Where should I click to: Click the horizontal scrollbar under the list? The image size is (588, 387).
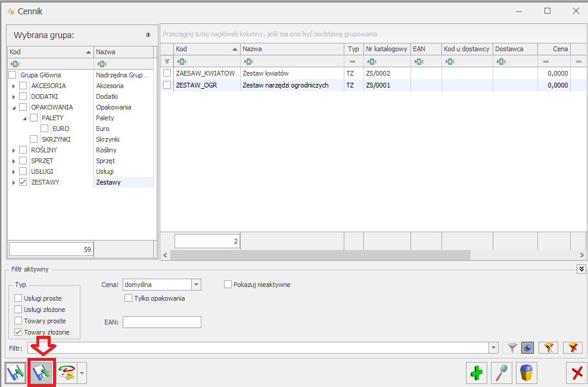pyautogui.click(x=320, y=255)
